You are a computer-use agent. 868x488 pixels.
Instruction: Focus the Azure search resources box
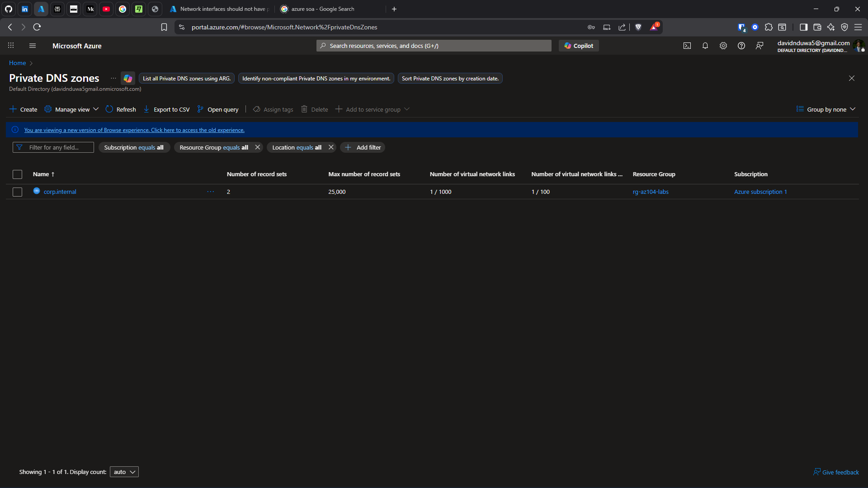434,46
